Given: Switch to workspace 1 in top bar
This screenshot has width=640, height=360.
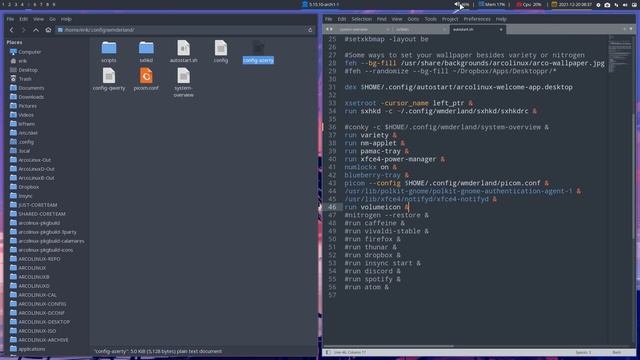Looking at the screenshot, I should point(3,4).
